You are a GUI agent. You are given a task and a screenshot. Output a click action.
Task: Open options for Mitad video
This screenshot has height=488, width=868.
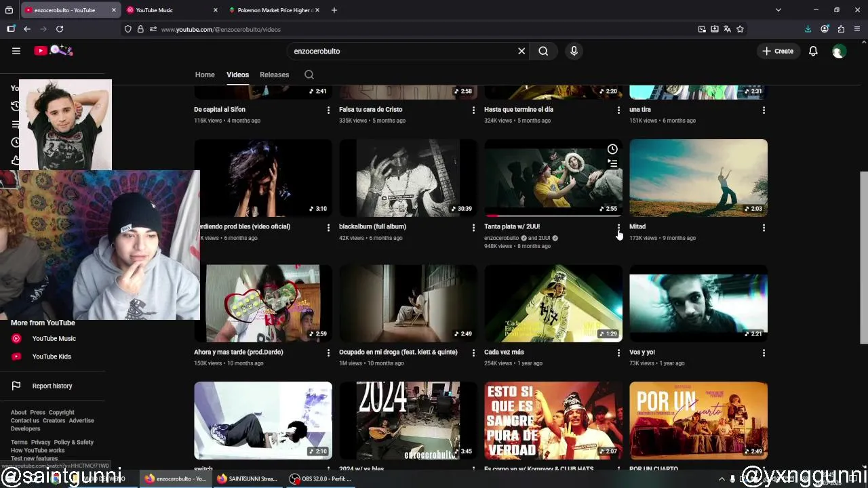click(764, 228)
